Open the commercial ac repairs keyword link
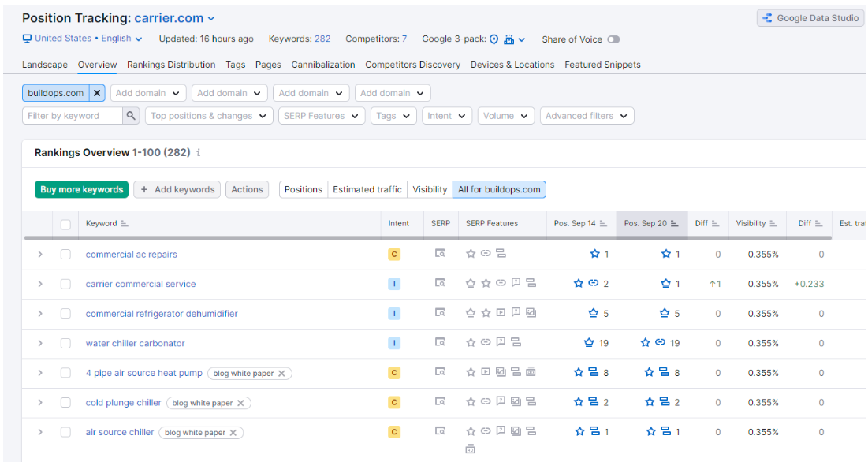 [x=131, y=255]
